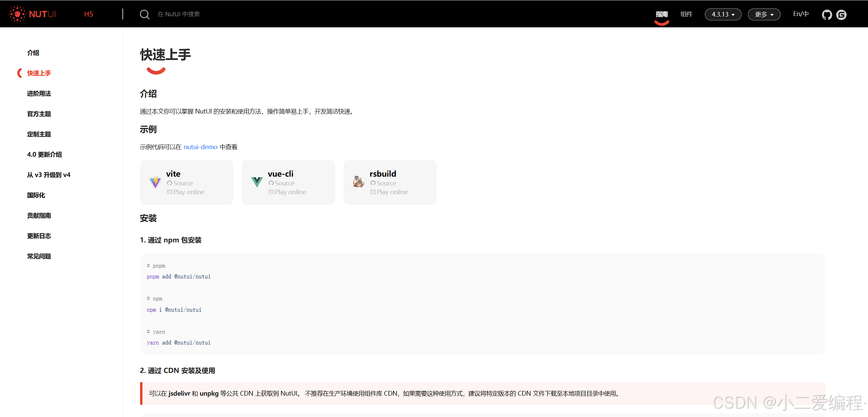Viewport: 868px width, 417px height.
Task: Toggle language with En/中 switch
Action: [801, 14]
